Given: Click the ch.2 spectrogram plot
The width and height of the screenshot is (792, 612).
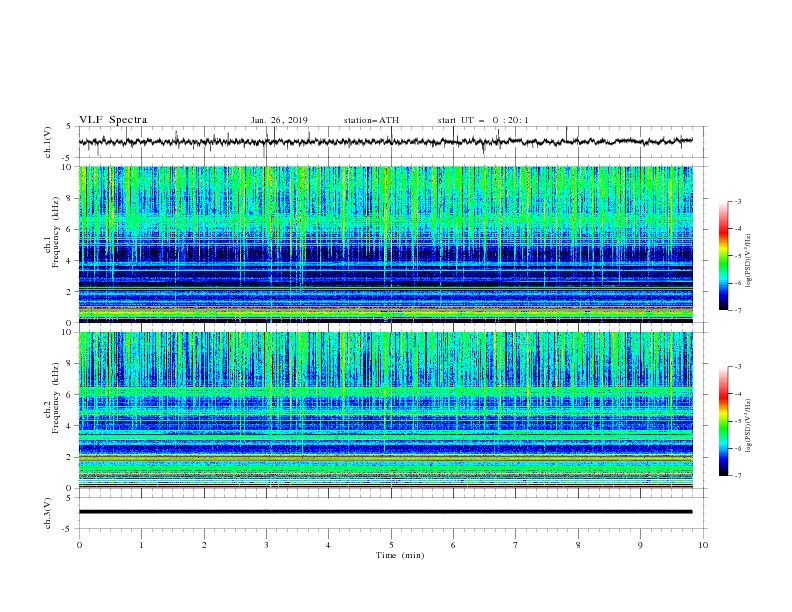Looking at the screenshot, I should click(x=385, y=410).
